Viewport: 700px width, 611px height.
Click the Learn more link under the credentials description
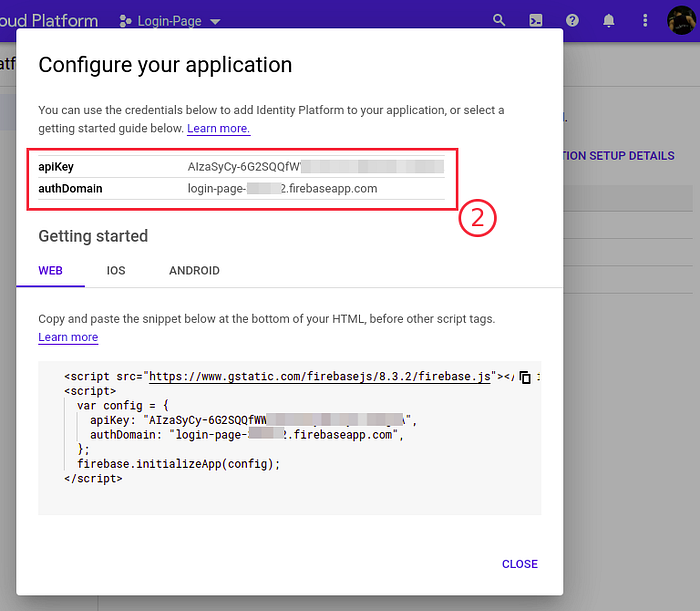(x=218, y=129)
